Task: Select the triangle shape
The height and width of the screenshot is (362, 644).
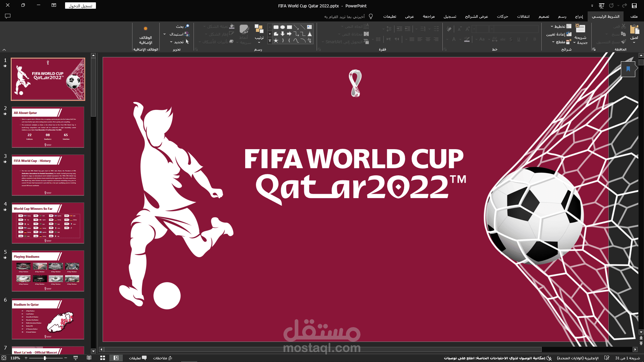Action: [310, 34]
